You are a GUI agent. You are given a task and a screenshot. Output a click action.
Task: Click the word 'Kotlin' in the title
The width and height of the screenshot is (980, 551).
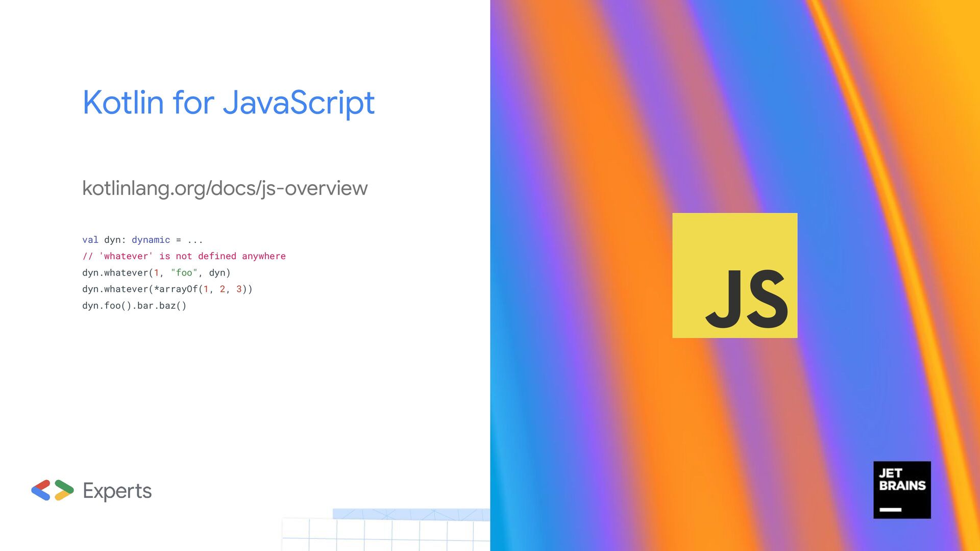123,103
